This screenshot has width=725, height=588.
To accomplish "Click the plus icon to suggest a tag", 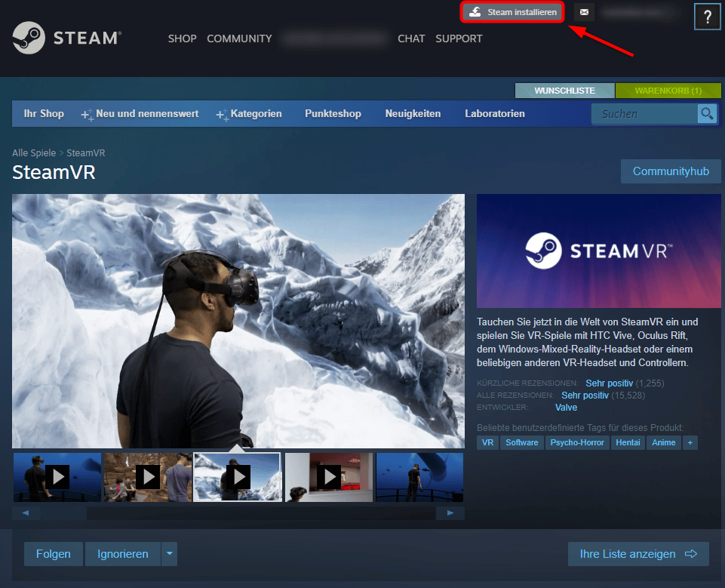I will pos(690,442).
